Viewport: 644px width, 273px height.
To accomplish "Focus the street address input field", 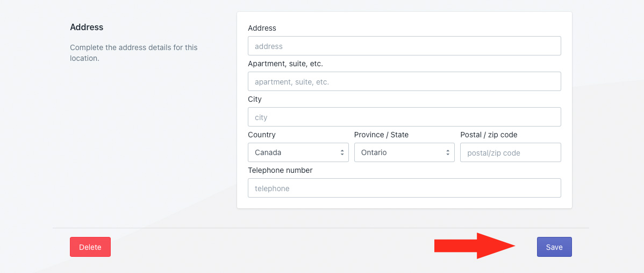I will tap(404, 46).
